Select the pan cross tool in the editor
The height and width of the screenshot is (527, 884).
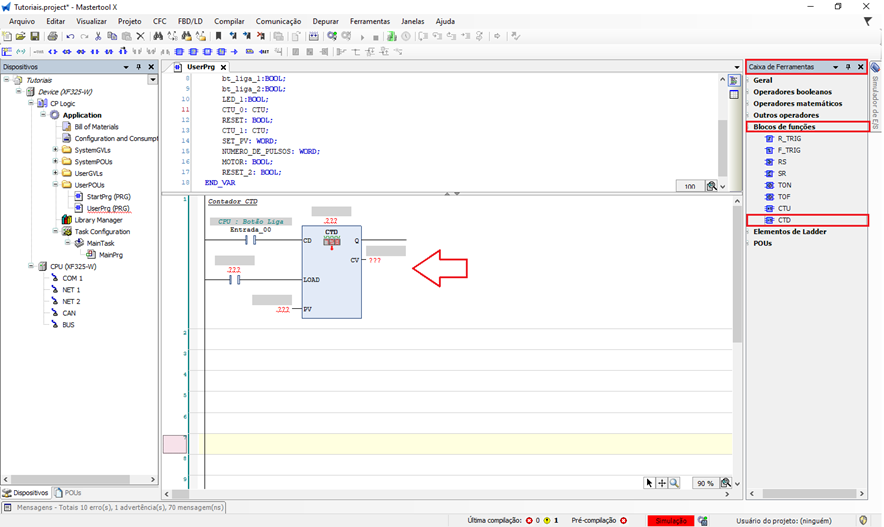pyautogui.click(x=662, y=483)
